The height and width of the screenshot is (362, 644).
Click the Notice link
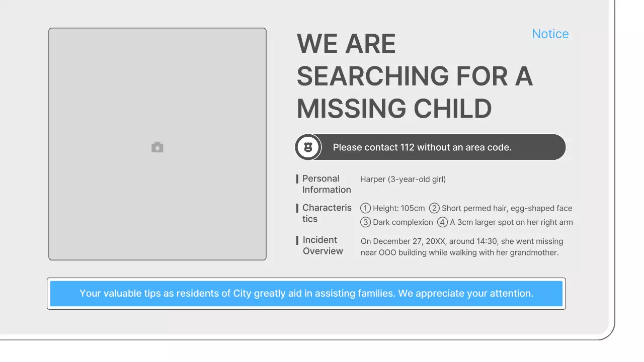[x=550, y=34]
